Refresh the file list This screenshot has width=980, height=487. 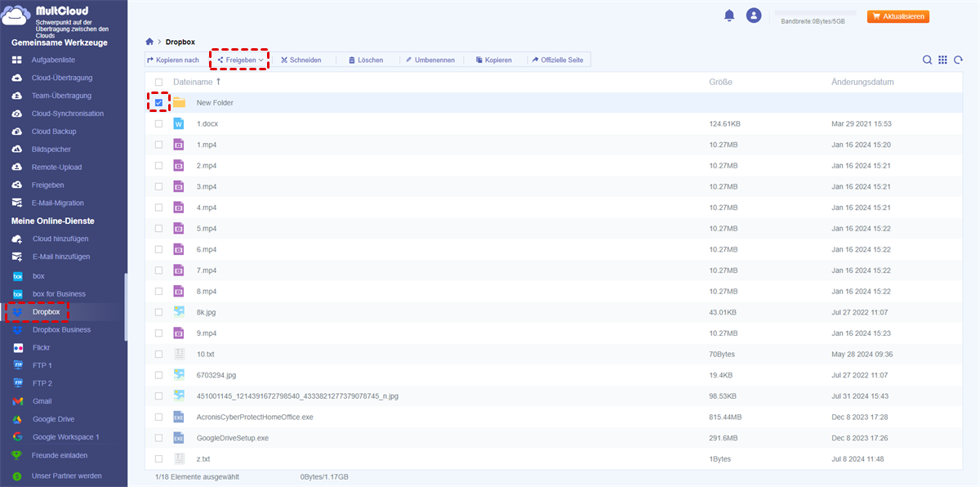[x=959, y=60]
